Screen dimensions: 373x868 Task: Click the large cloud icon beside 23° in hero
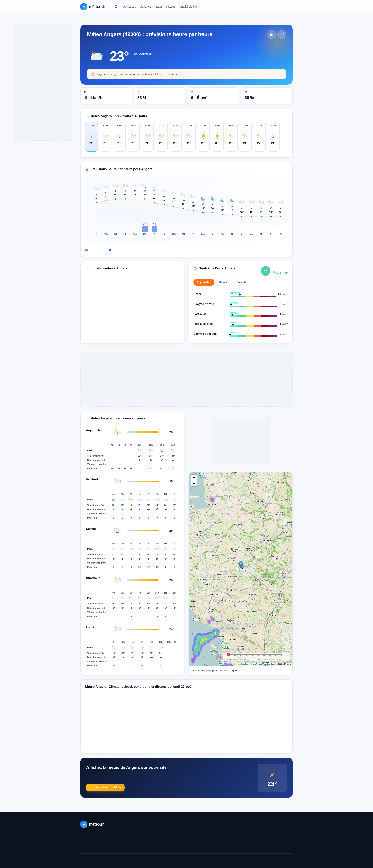[96, 56]
